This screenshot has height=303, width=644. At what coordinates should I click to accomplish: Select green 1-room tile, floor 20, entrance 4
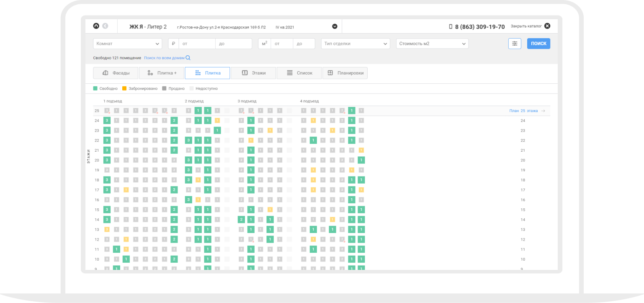coord(361,160)
